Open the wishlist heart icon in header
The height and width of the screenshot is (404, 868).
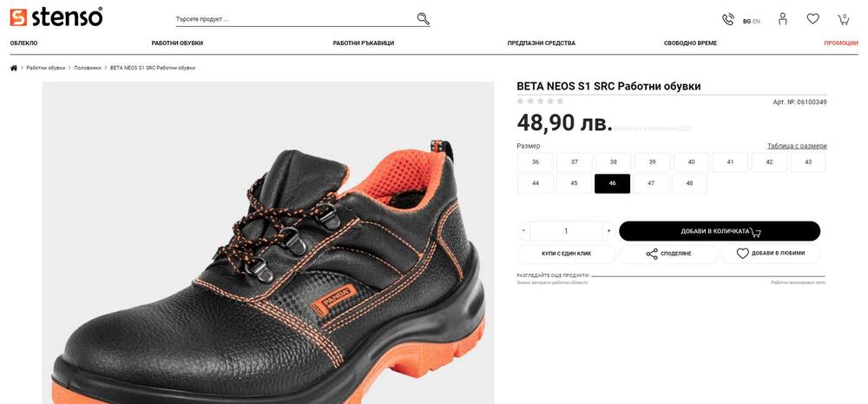(812, 18)
